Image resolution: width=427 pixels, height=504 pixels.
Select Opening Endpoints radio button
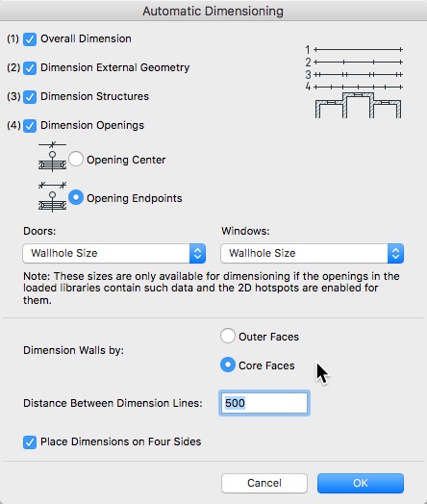pos(76,197)
